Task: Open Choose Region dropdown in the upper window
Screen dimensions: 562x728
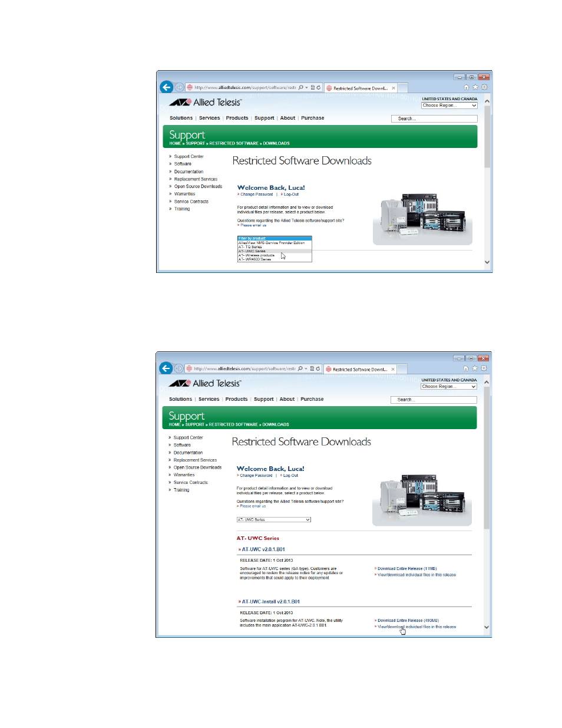Action: 449,106
